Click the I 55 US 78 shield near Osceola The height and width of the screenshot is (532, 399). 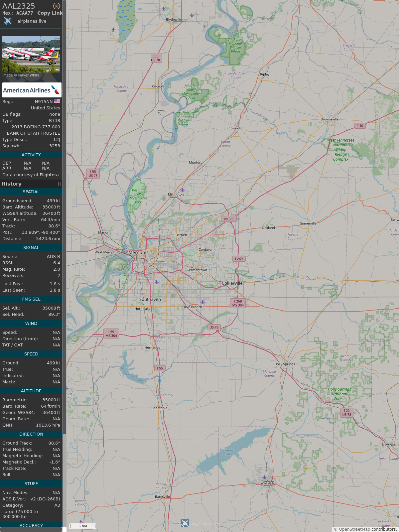(155, 58)
